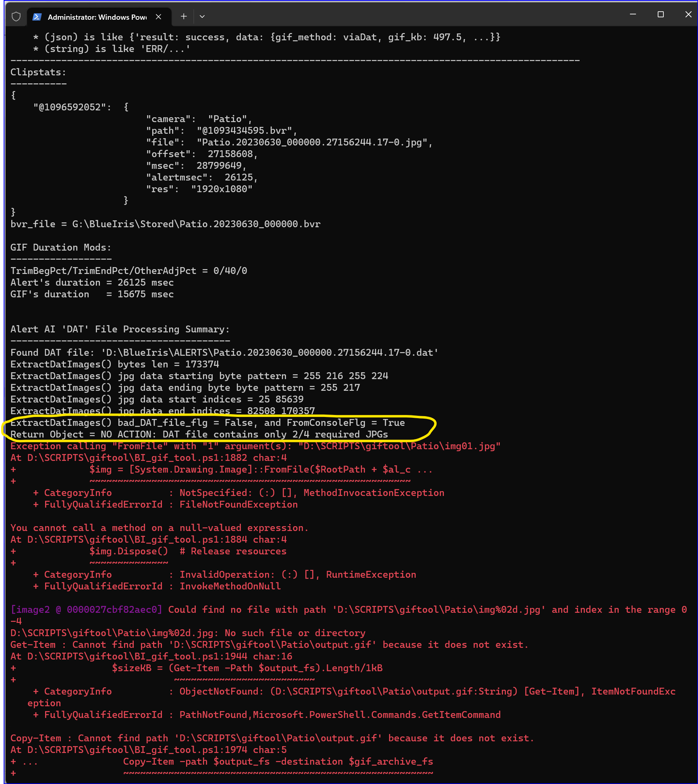Click the "$img.Dispose()" code line
This screenshot has width=698, height=784.
[x=128, y=551]
